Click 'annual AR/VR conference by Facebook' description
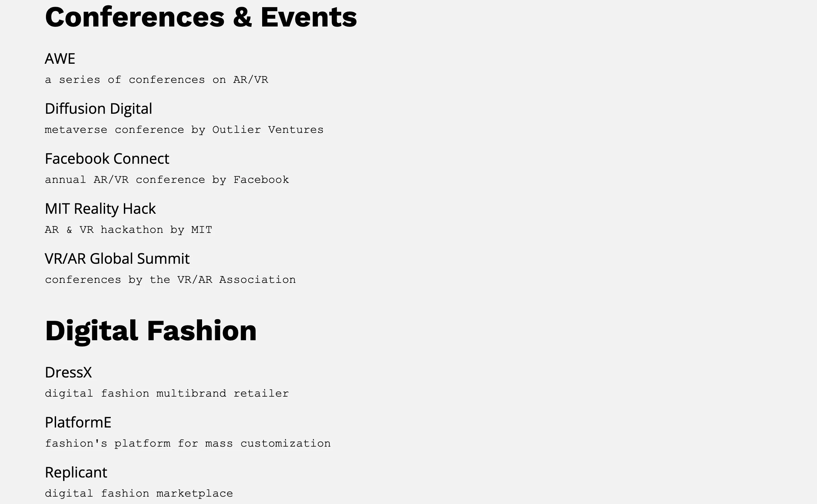 (167, 180)
